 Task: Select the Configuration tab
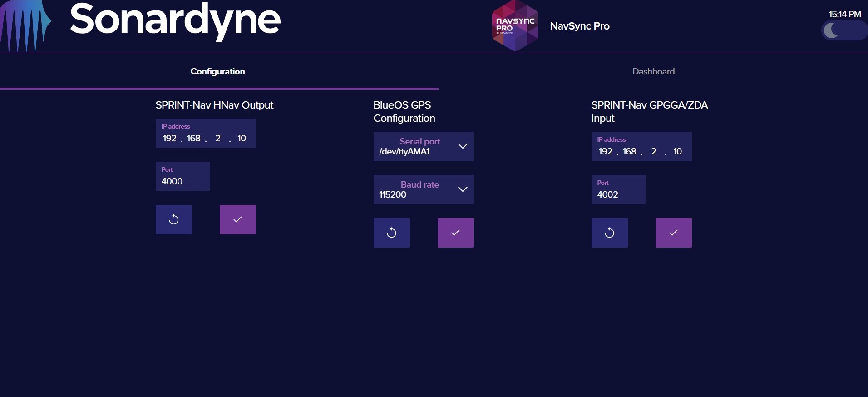pyautogui.click(x=217, y=71)
